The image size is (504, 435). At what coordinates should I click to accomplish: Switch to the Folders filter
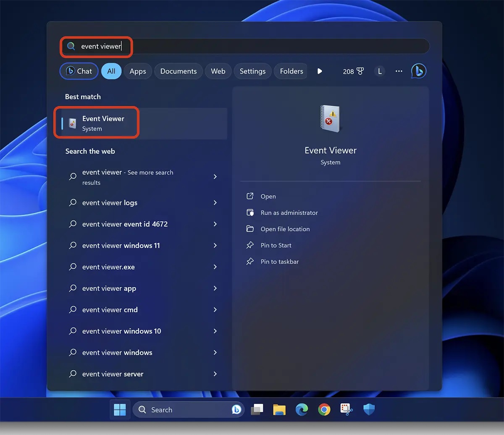(291, 71)
